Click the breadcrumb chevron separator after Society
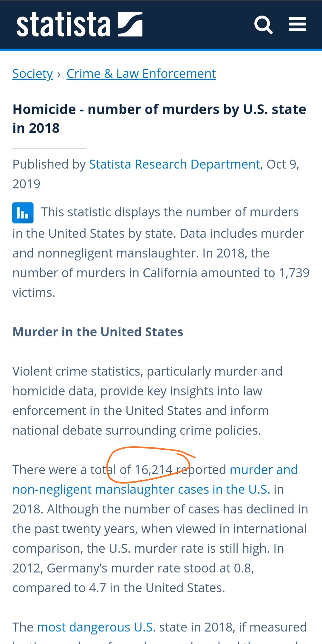Viewport: 322px width, 644px height. (x=59, y=74)
